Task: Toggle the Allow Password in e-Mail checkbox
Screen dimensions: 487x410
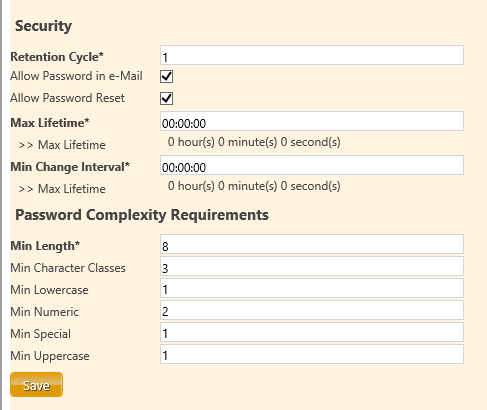Action: point(166,77)
